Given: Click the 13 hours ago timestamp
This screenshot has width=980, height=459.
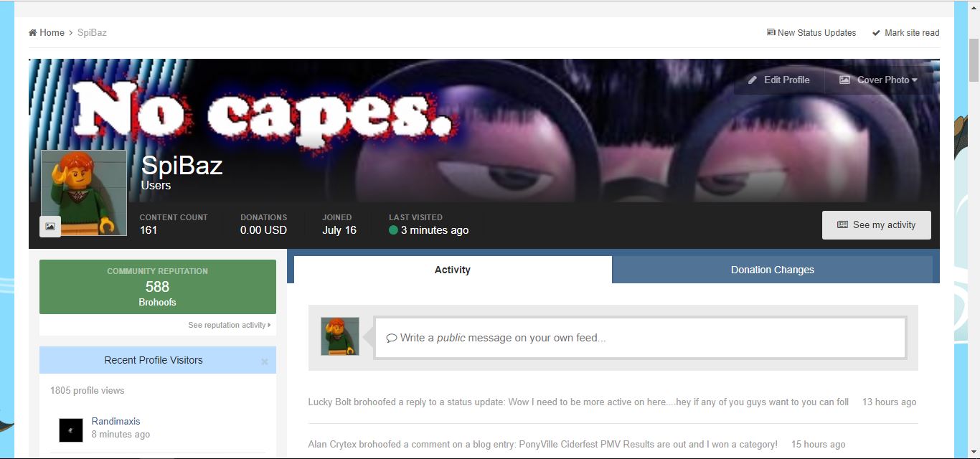Looking at the screenshot, I should (x=890, y=402).
